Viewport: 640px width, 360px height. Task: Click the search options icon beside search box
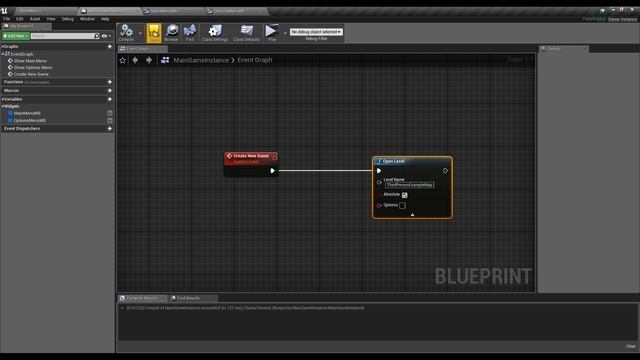(x=97, y=36)
